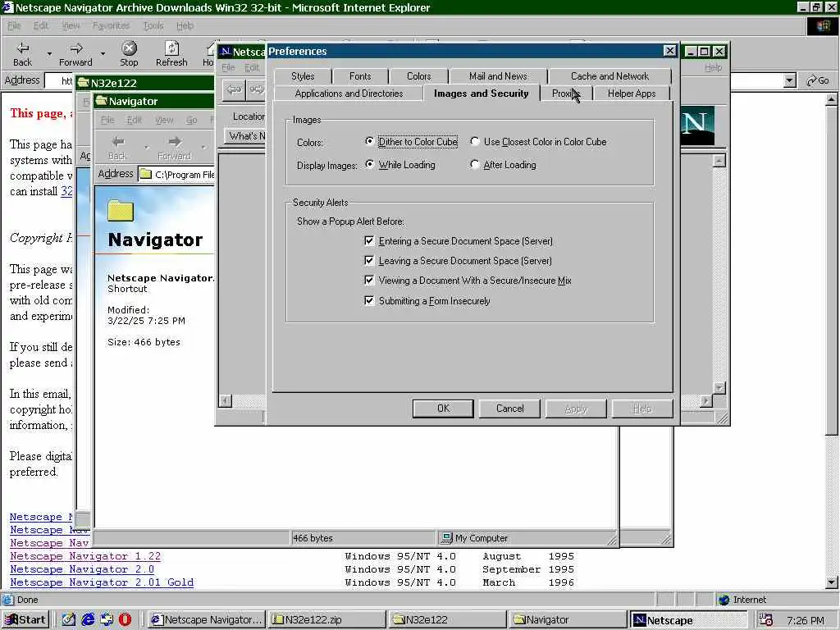
Task: Toggle Submitting a Form Insecurely checkbox
Action: point(369,300)
